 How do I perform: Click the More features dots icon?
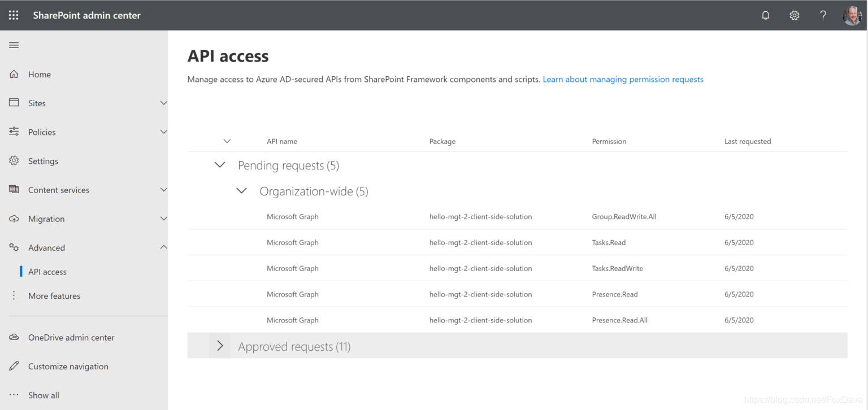(x=14, y=295)
